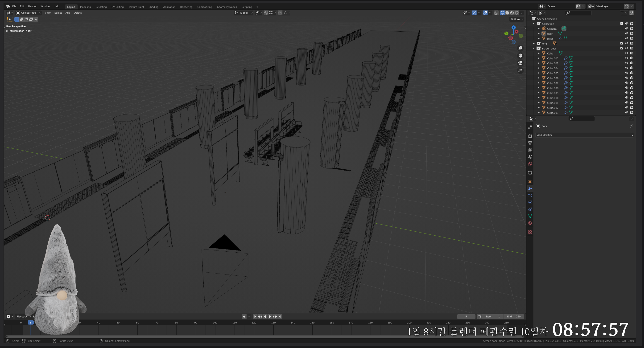Open the Render menu
Screen dimensions: 644x348
(32, 6)
